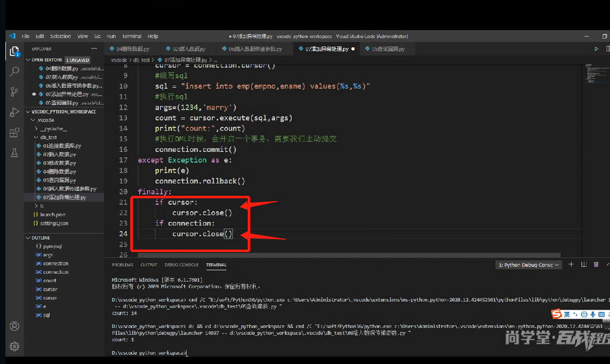Open the Search view in activity bar
The width and height of the screenshot is (610, 364).
(x=14, y=72)
